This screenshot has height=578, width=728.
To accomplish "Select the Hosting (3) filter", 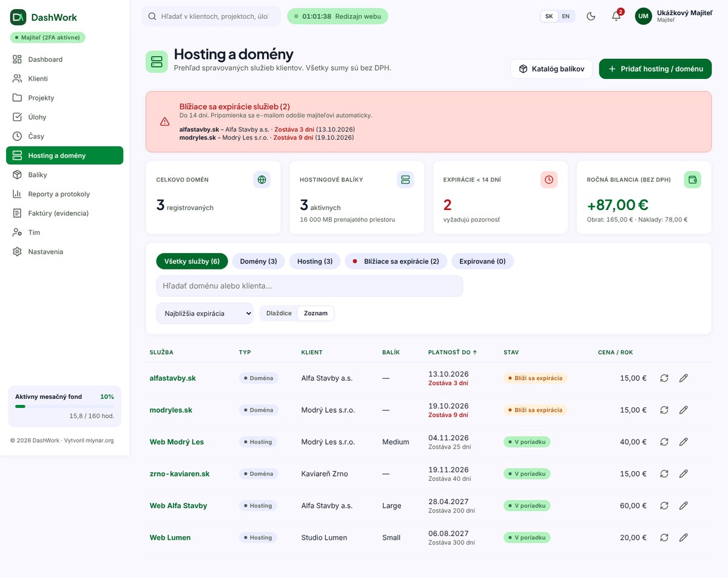I will click(315, 261).
